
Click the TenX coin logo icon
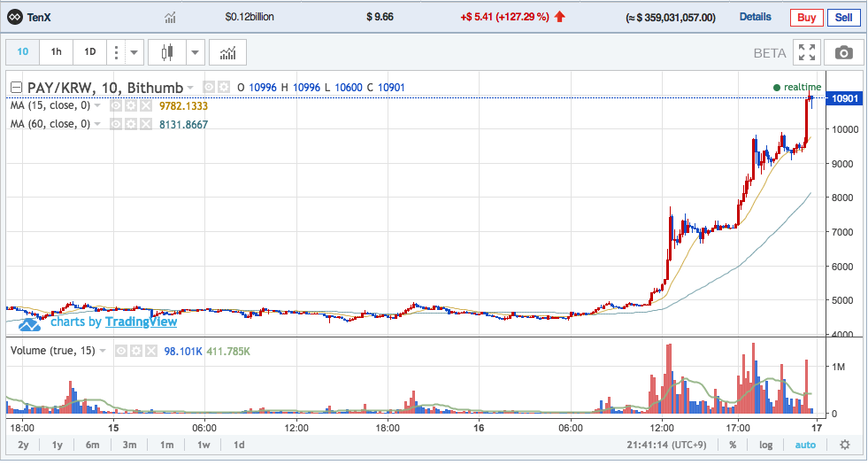15,18
